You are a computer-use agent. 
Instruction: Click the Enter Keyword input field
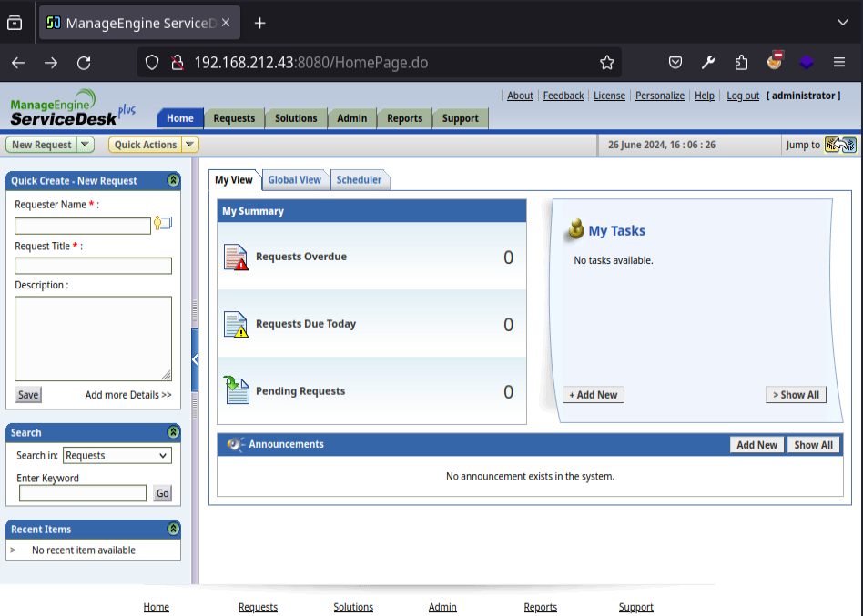click(x=82, y=492)
